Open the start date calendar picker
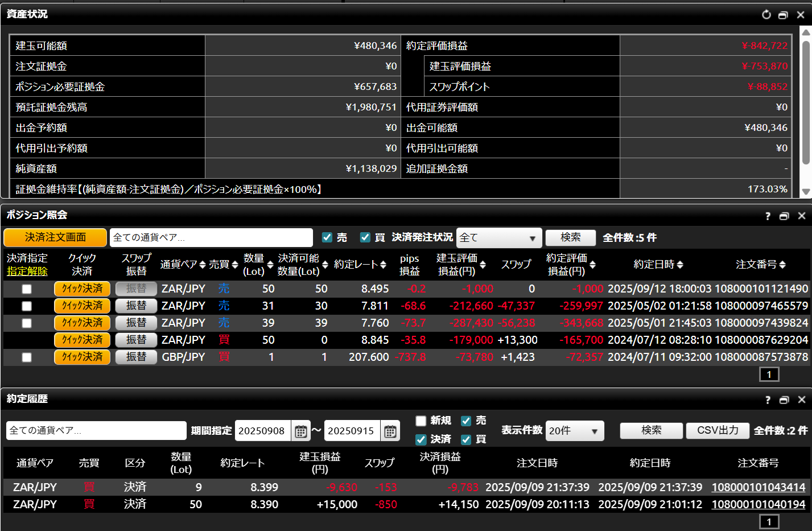 click(x=301, y=431)
